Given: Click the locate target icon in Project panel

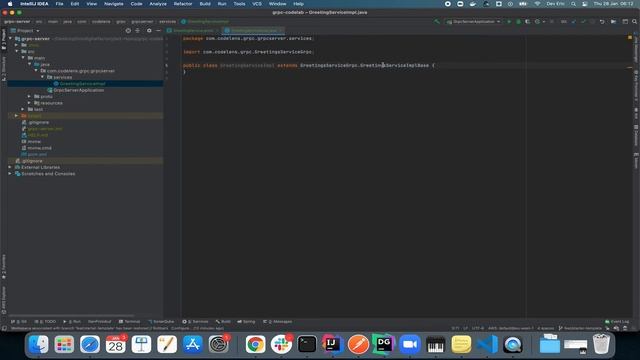Looking at the screenshot, I should click(128, 31).
